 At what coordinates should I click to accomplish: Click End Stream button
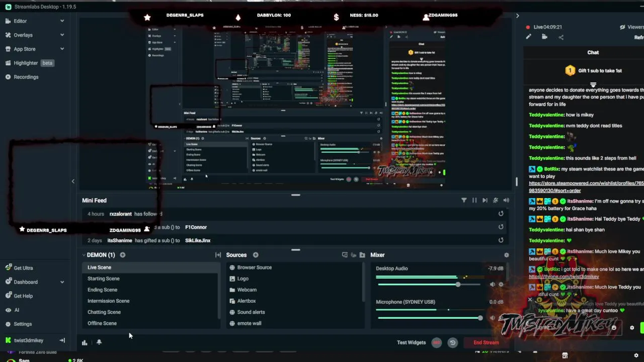[x=486, y=342]
